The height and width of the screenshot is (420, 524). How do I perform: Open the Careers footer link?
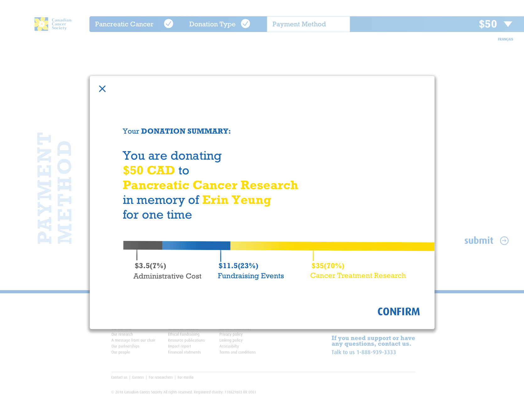(x=138, y=377)
